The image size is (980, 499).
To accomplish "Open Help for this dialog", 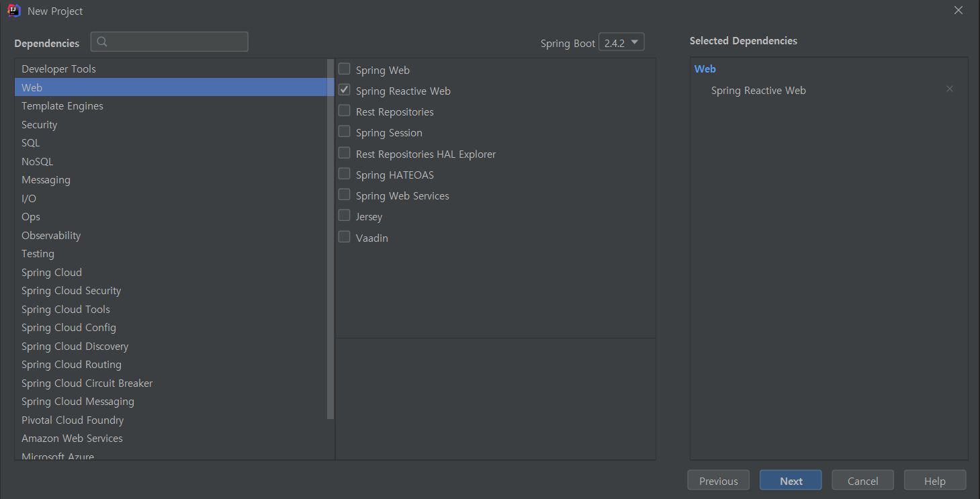I will tap(934, 480).
